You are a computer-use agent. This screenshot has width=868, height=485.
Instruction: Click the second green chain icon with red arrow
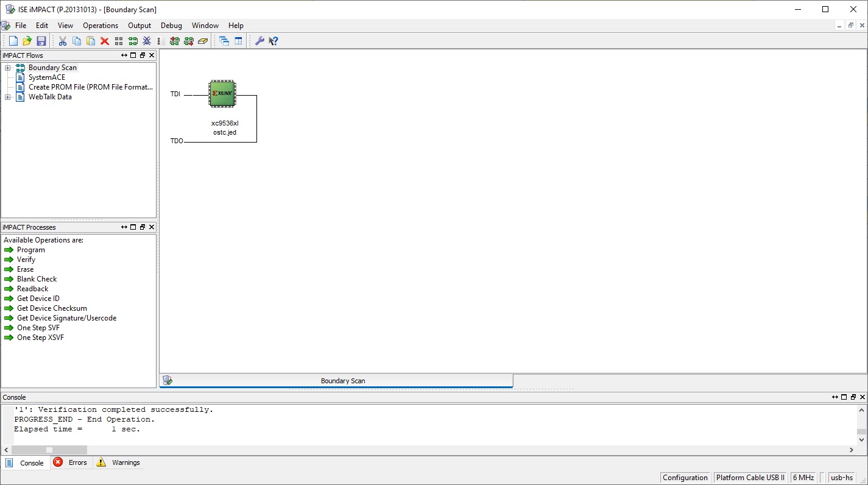(x=189, y=41)
